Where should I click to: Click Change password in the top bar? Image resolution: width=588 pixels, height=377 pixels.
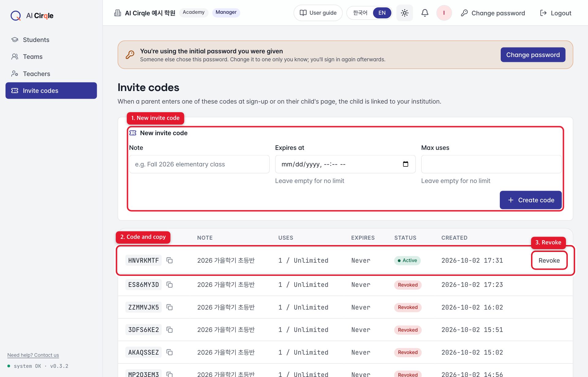[493, 13]
